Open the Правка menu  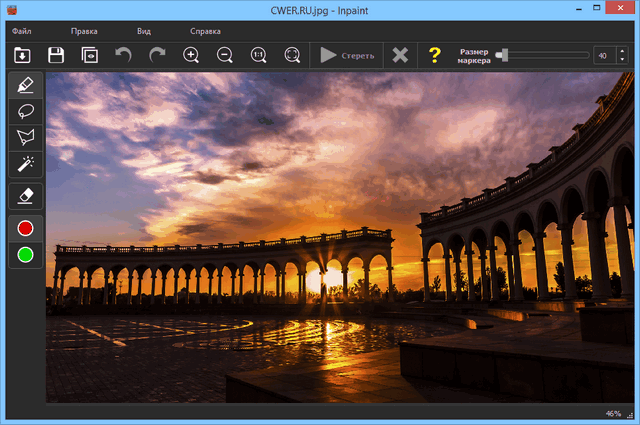point(84,31)
